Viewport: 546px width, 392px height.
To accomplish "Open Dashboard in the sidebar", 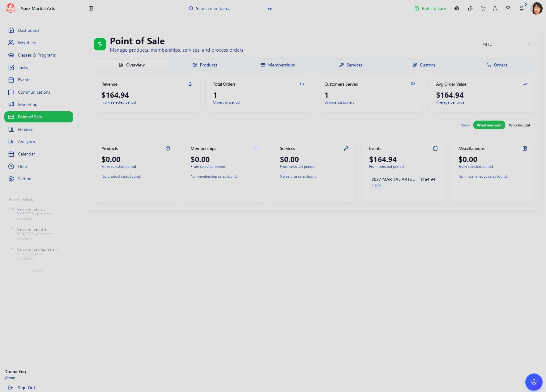I will pos(39,30).
